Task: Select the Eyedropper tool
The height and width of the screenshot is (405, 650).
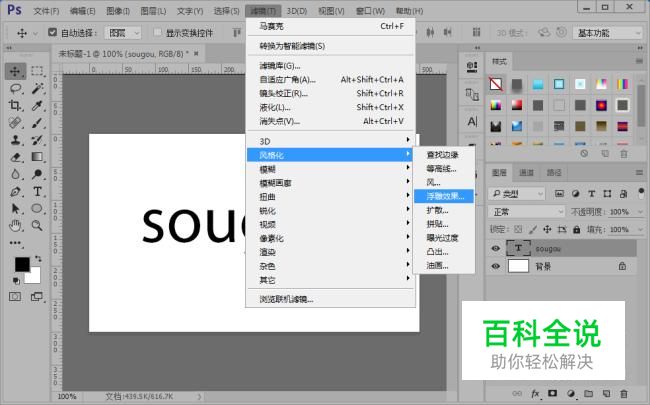Action: pos(37,105)
